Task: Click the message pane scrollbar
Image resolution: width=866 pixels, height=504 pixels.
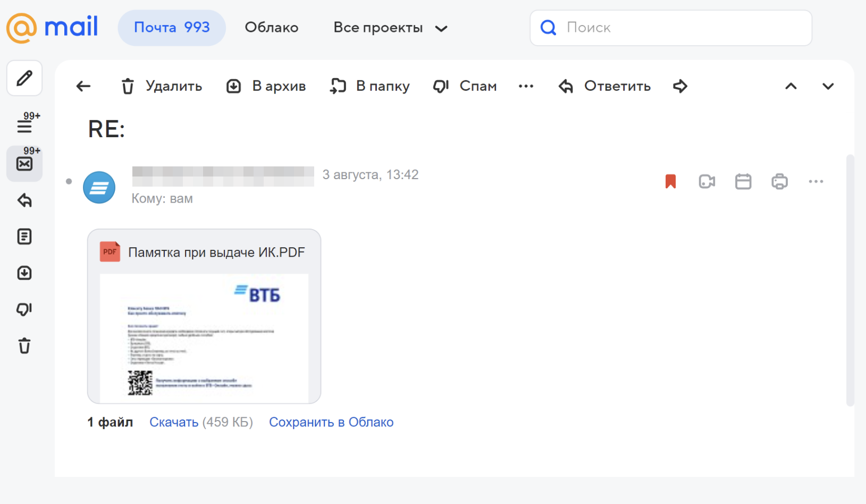Action: [x=850, y=280]
